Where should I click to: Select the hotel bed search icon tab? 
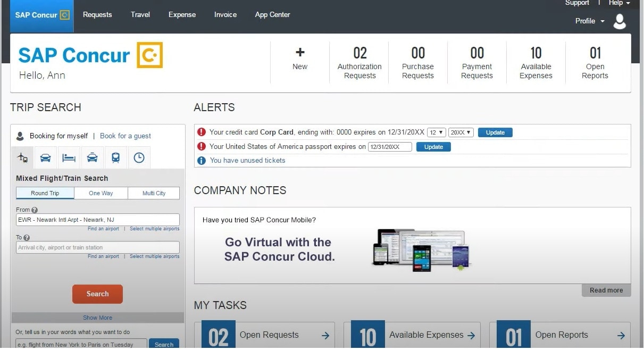(x=69, y=158)
